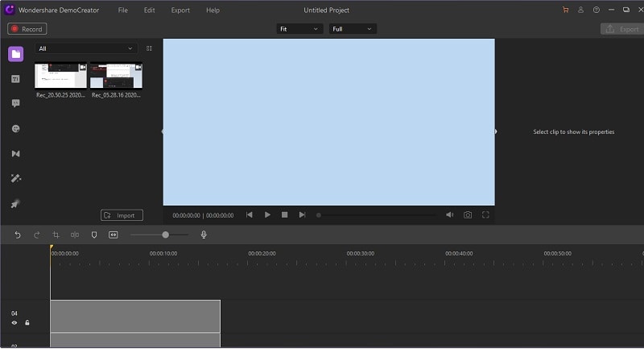The width and height of the screenshot is (644, 349).
Task: Add a marker with the shield icon
Action: click(94, 235)
